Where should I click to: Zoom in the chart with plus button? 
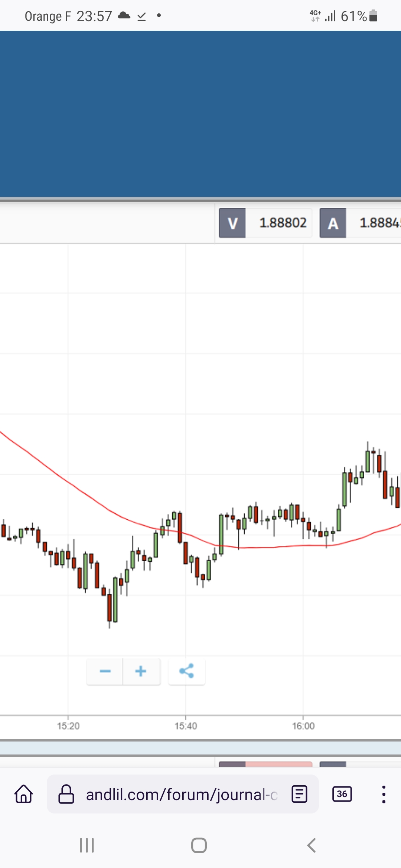[x=141, y=671]
